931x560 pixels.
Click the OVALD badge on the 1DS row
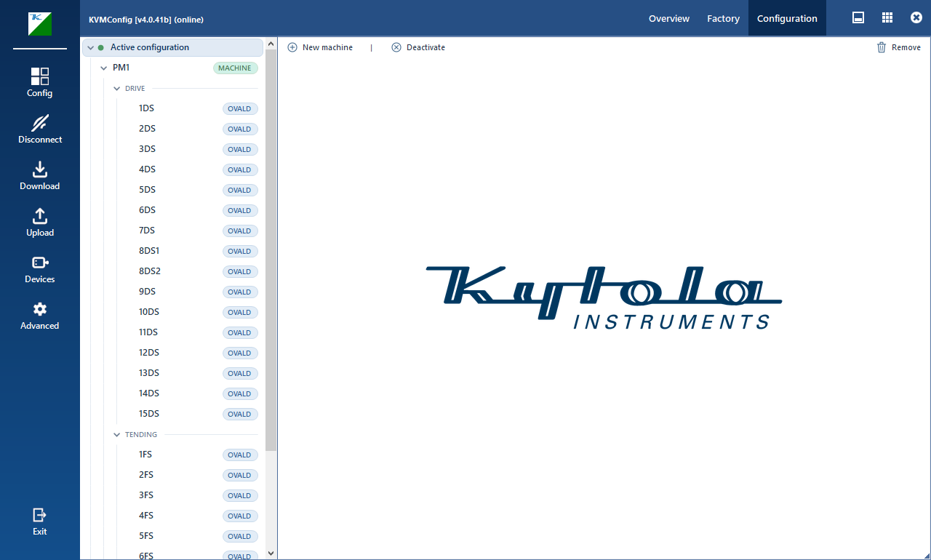click(x=240, y=109)
